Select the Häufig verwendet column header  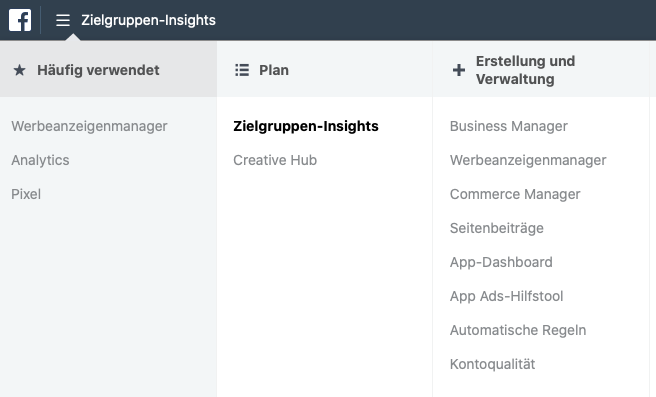(x=108, y=69)
